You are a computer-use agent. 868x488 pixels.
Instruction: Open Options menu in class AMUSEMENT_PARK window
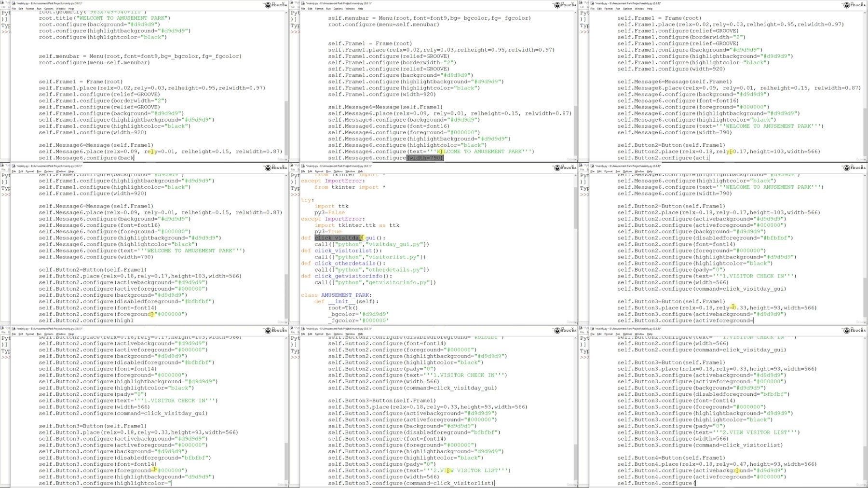[338, 171]
